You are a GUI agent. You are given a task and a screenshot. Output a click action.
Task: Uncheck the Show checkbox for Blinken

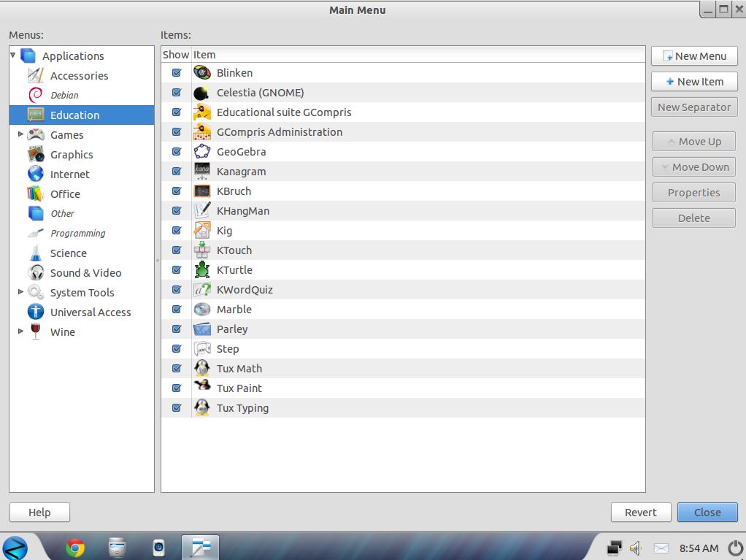point(177,73)
